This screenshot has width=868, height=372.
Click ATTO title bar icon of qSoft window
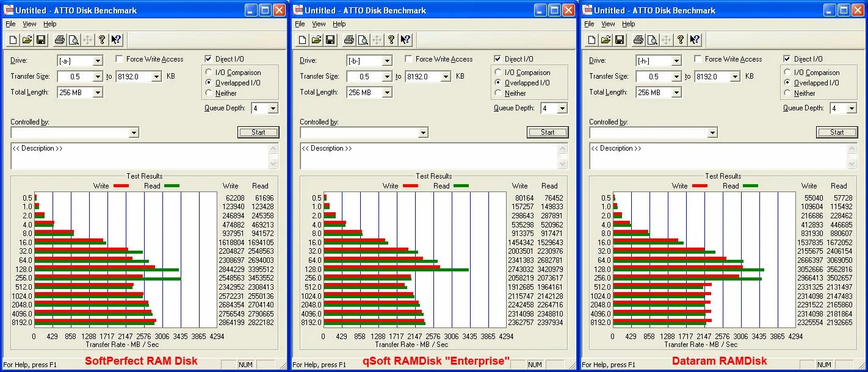click(298, 10)
